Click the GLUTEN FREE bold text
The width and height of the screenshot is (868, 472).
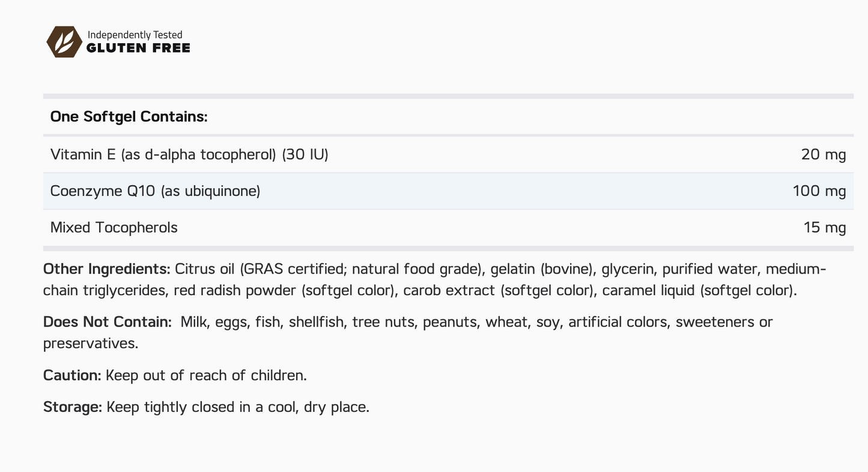click(138, 48)
